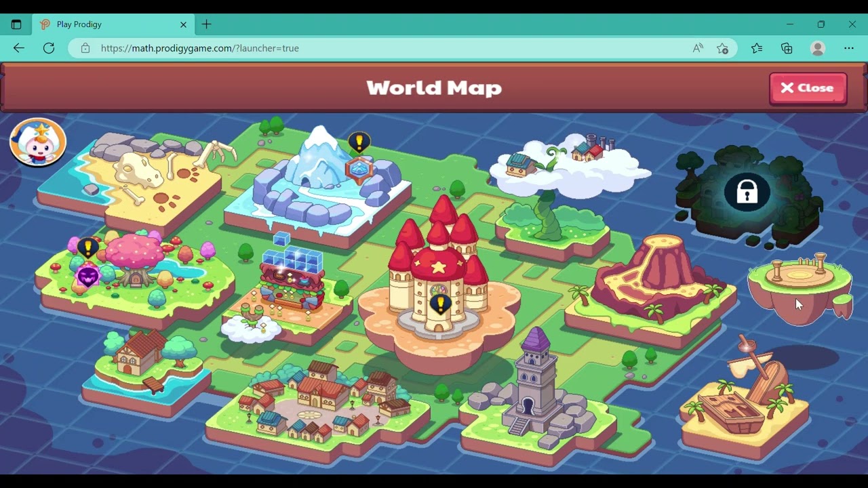Refresh the Prodigy page
This screenshot has height=488, width=868.
tap(49, 48)
